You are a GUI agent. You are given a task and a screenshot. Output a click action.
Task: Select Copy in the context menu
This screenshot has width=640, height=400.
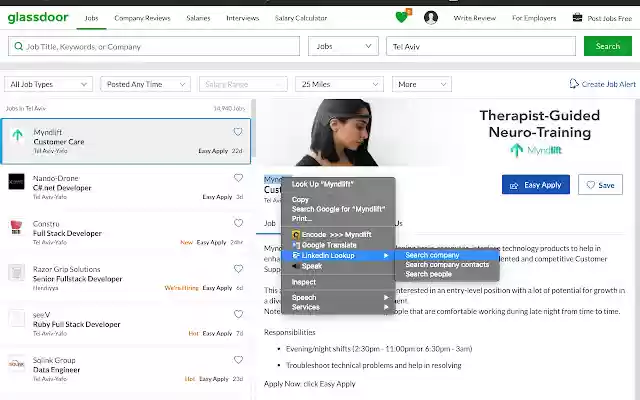click(x=338, y=200)
